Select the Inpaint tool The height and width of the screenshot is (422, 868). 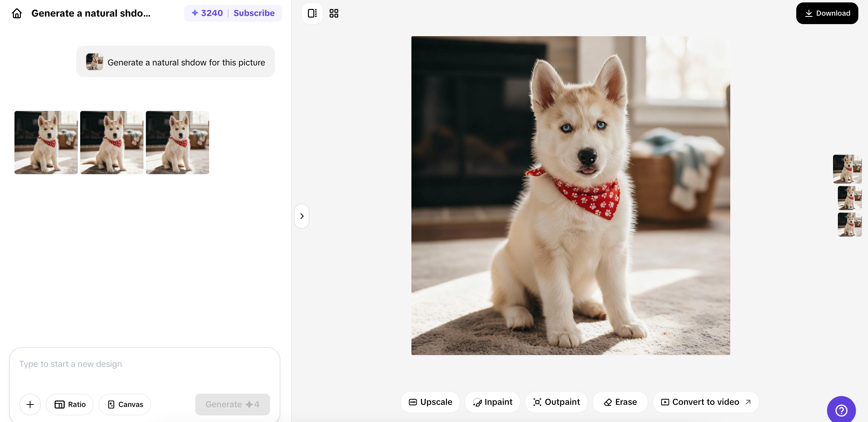492,402
